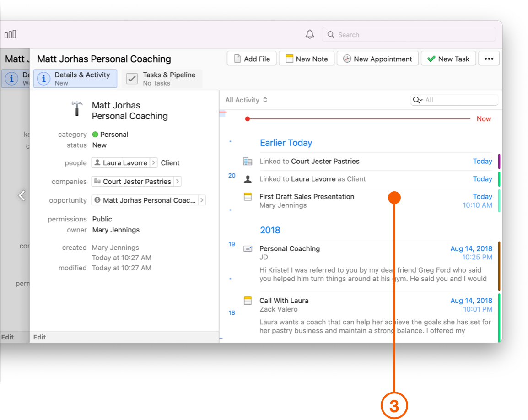Viewport: 528px width, 420px height.
Task: Click the dollar icon in opportunity field
Action: coord(97,200)
